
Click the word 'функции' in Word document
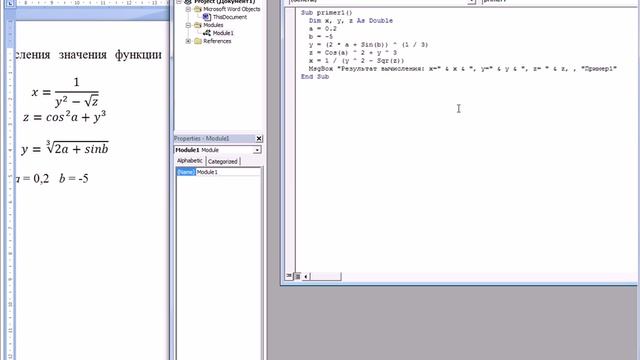[x=138, y=54]
